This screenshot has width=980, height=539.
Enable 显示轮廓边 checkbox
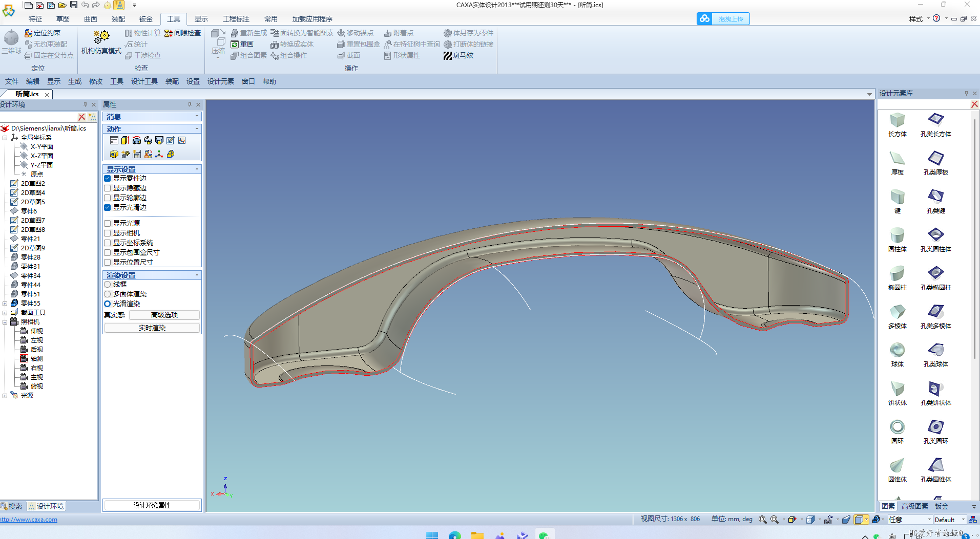coord(108,198)
